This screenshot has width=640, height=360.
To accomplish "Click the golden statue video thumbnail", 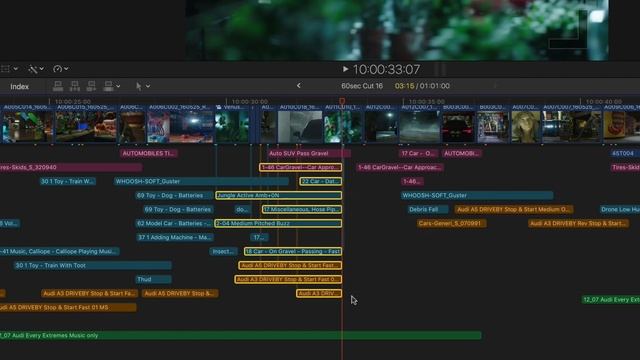I will point(526,127).
